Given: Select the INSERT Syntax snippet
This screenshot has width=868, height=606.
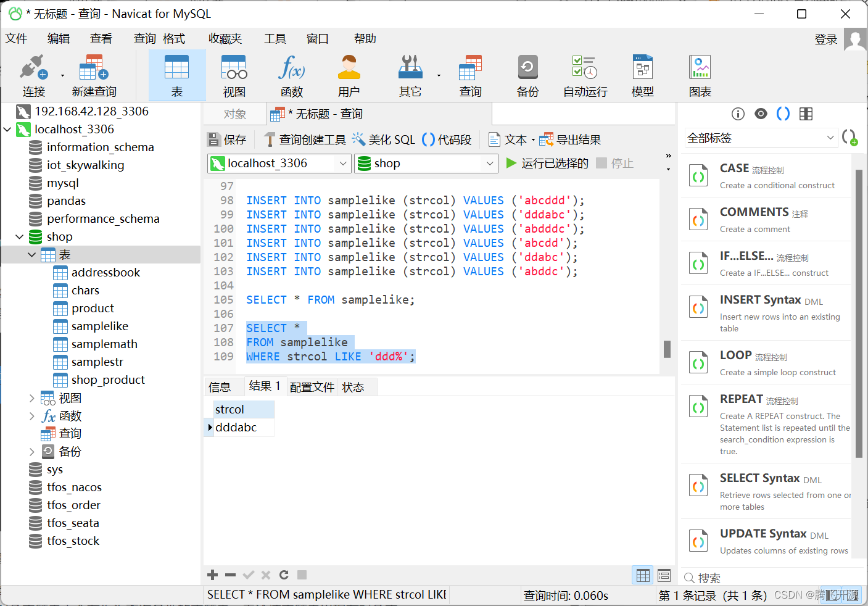Looking at the screenshot, I should pyautogui.click(x=766, y=313).
